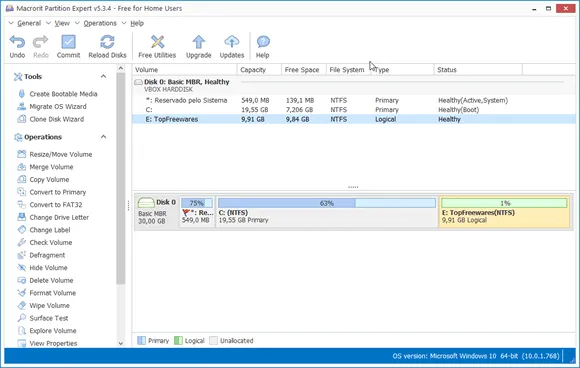Click the 75% reserved partition block

pos(197,212)
